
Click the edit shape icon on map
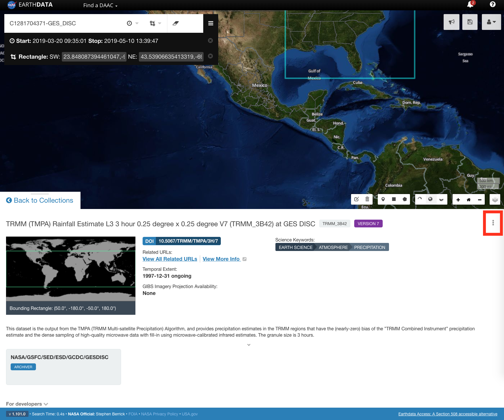pos(357,199)
